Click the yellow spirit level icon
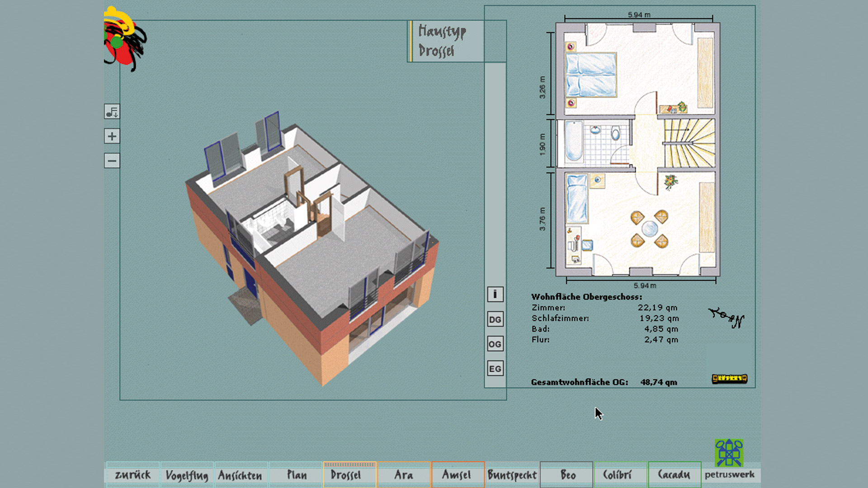 pos(729,379)
